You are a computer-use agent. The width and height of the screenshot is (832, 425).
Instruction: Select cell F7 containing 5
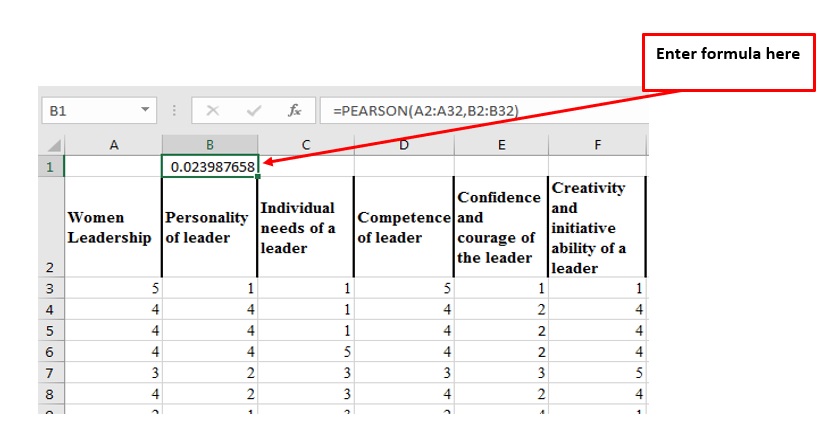click(597, 373)
